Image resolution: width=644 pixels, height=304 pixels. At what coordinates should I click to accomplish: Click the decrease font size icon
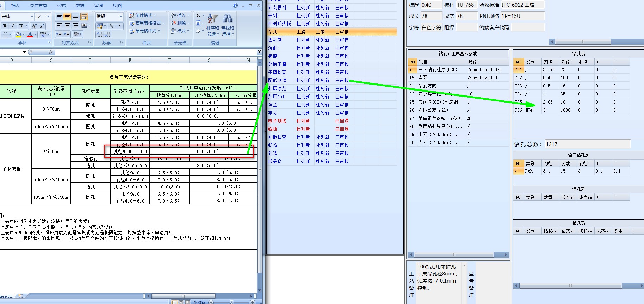point(41,26)
